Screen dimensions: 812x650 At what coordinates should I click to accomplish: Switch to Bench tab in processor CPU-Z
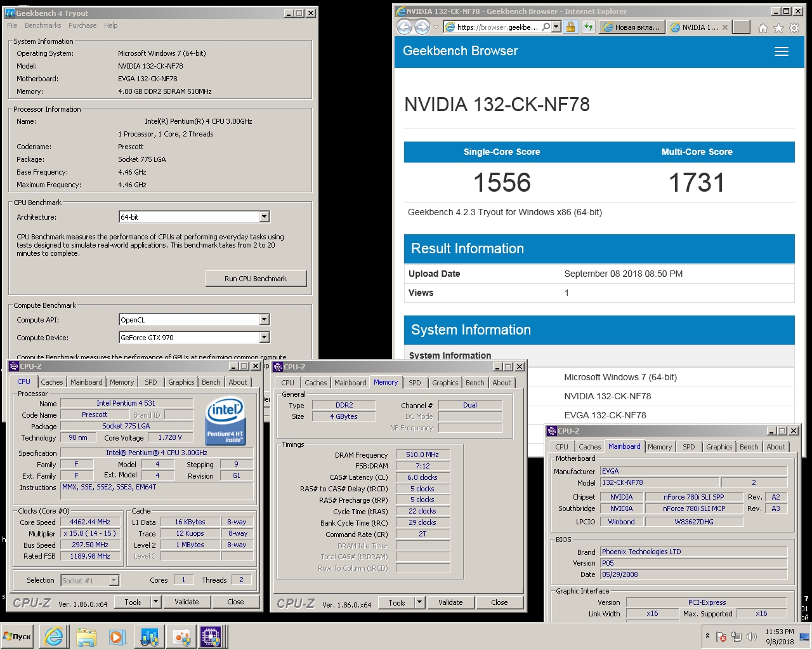coord(211,382)
